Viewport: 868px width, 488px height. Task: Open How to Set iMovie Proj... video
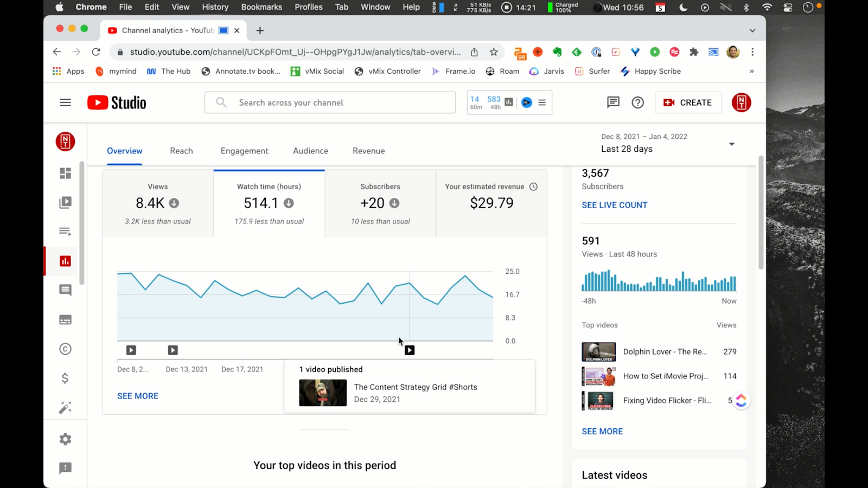[x=659, y=376]
